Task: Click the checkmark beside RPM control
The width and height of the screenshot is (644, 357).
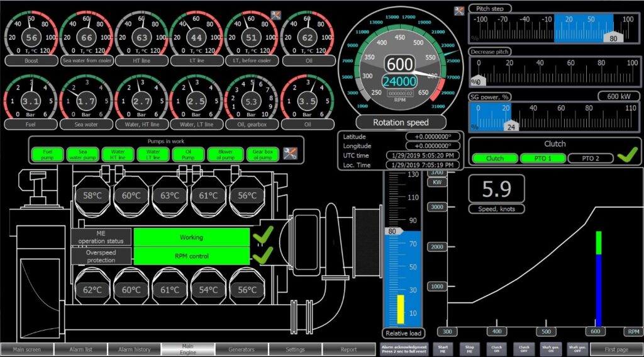Action: (262, 256)
